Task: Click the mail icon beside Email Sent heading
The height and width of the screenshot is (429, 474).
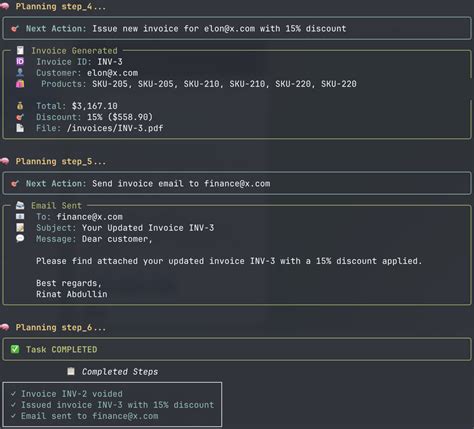Action: (20, 205)
